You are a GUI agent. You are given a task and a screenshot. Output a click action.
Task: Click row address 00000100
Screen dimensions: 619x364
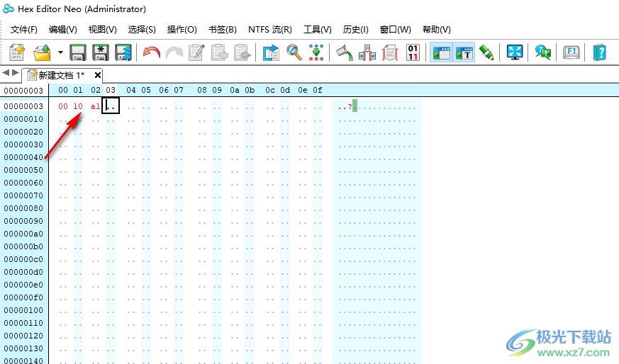point(23,310)
